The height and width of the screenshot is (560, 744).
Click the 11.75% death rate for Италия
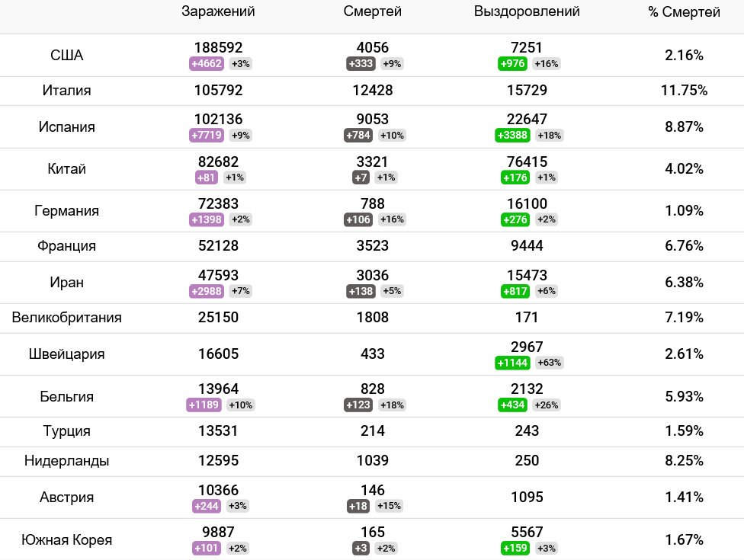(684, 91)
